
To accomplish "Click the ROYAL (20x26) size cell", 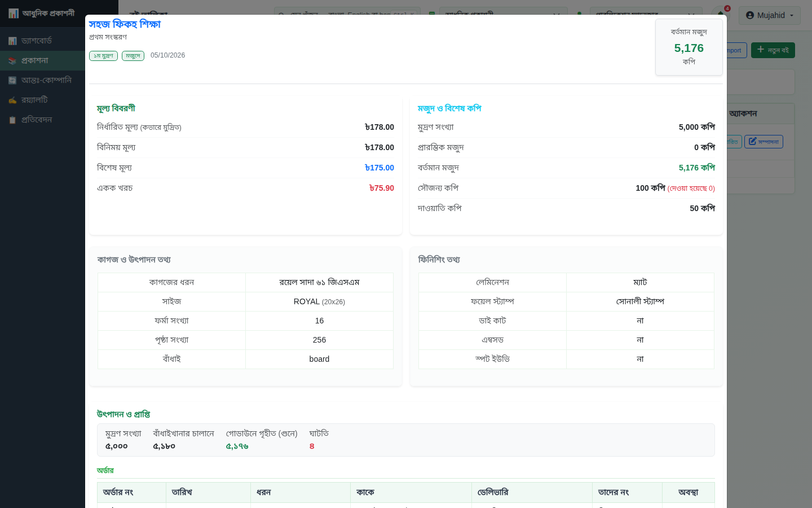I will tap(319, 301).
